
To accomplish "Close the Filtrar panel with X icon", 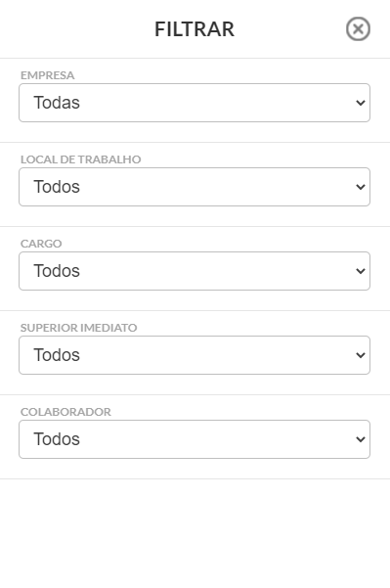I will (358, 29).
